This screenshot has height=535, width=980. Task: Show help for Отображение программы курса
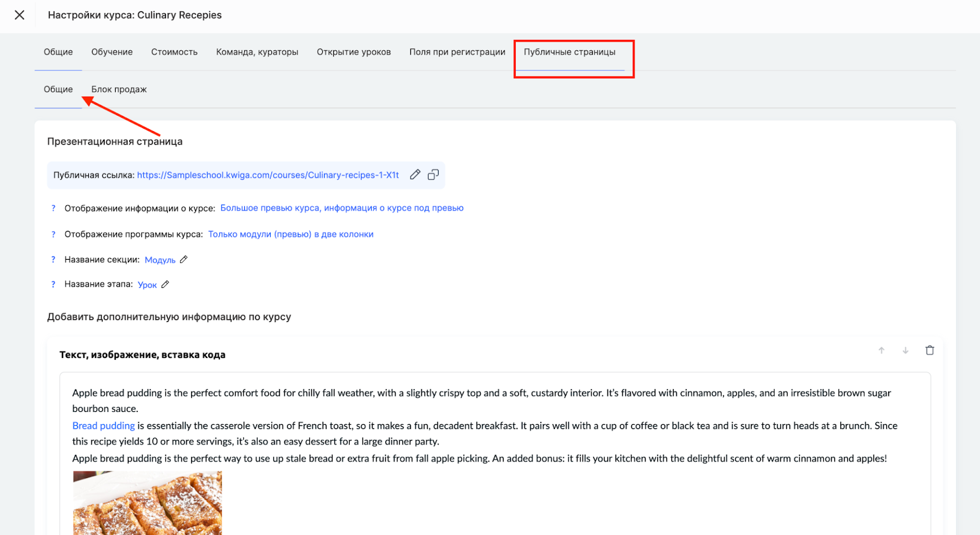[53, 234]
